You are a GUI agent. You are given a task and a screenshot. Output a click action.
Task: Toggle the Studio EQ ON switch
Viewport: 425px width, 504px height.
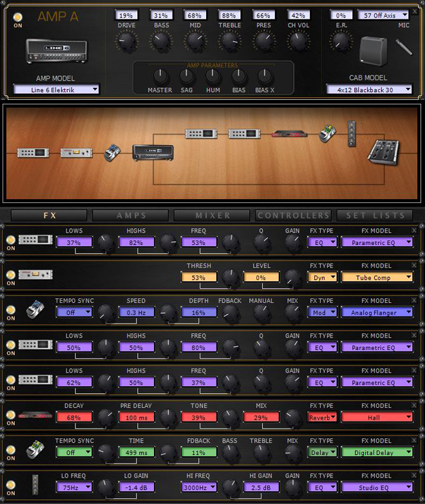pos(10,485)
